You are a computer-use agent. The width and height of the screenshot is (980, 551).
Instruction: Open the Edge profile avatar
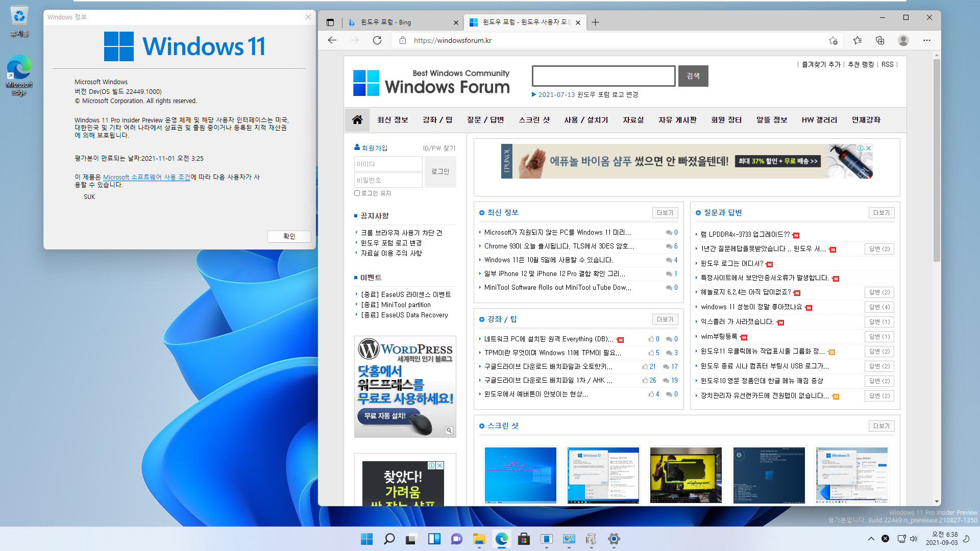(903, 40)
